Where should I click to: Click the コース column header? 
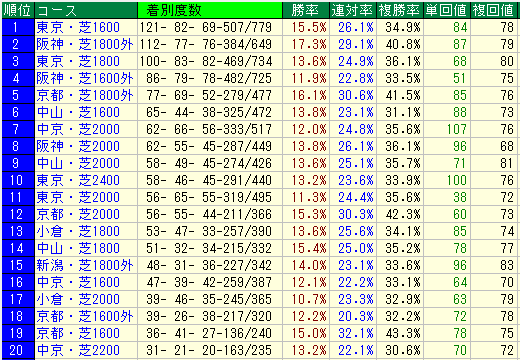click(86, 10)
